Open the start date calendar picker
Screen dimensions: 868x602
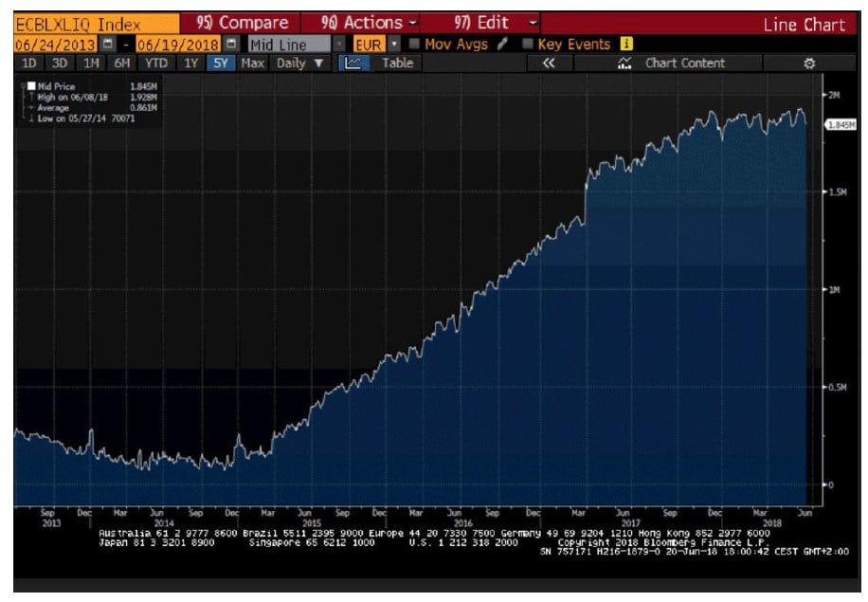point(108,45)
